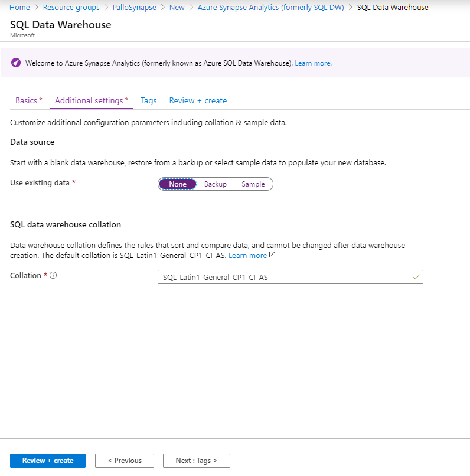Click the rocket icon in welcome banner
This screenshot has width=470, height=476.
point(16,63)
